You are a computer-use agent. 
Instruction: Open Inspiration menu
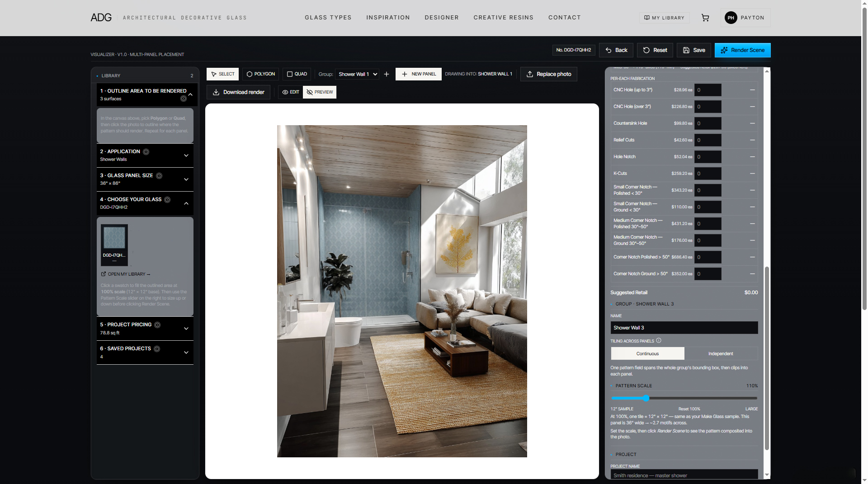[x=388, y=18]
